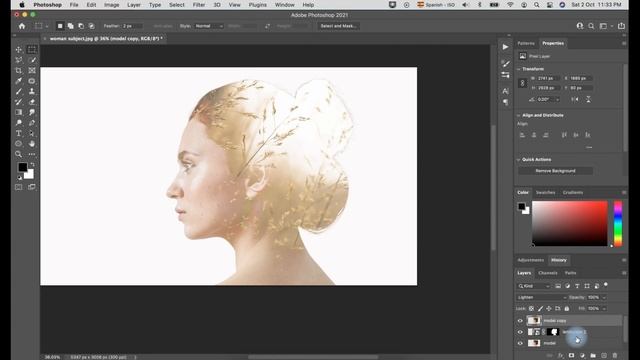The height and width of the screenshot is (360, 640).
Task: Toggle lock transparent pixels
Action: click(x=531, y=309)
